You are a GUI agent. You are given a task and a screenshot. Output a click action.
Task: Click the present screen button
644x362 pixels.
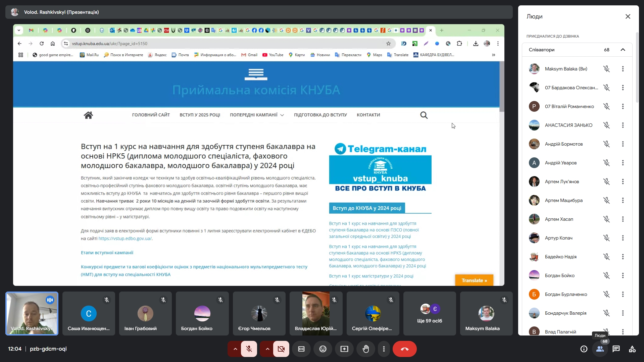(344, 349)
